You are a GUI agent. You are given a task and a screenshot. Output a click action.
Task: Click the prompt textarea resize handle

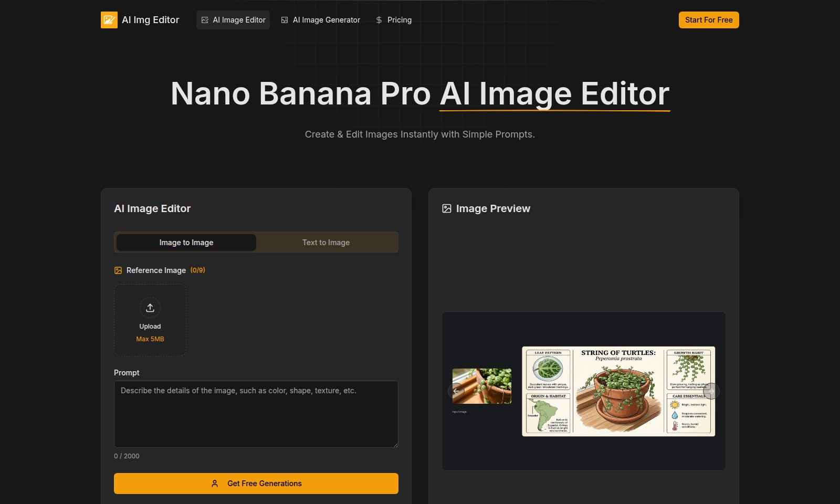pyautogui.click(x=395, y=445)
